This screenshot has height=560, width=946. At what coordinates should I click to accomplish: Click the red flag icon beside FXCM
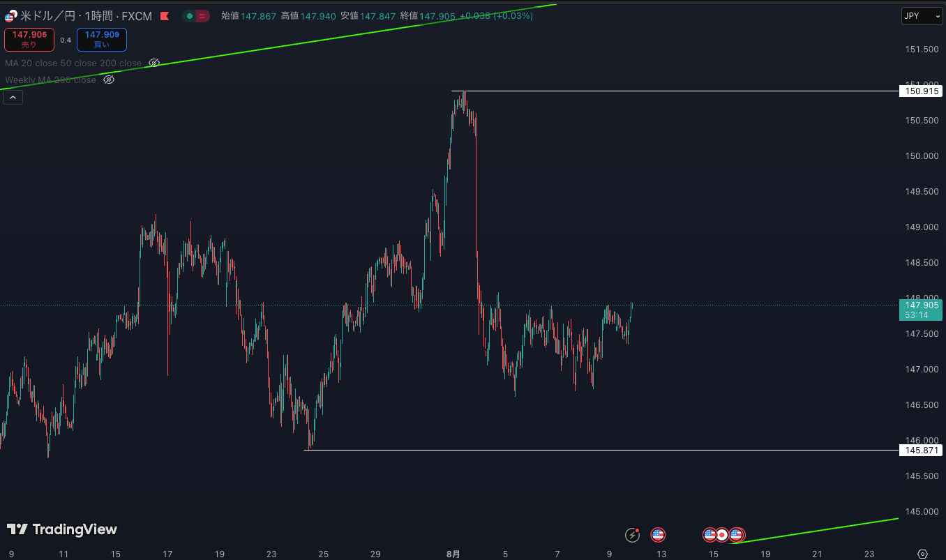[164, 16]
